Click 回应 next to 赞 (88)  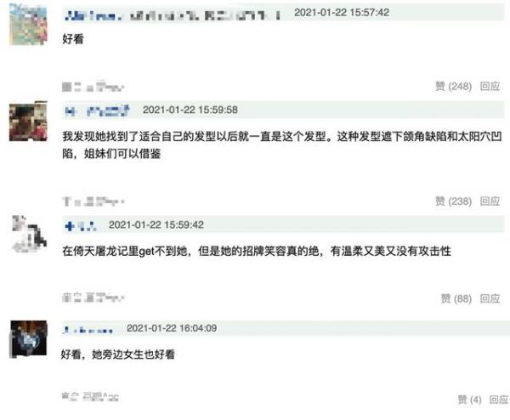click(x=490, y=298)
